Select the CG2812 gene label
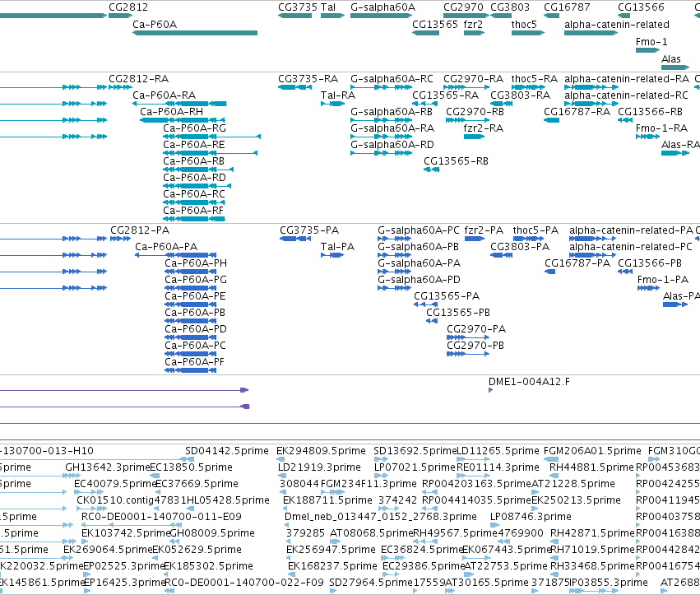This screenshot has height=595, width=700. click(128, 7)
